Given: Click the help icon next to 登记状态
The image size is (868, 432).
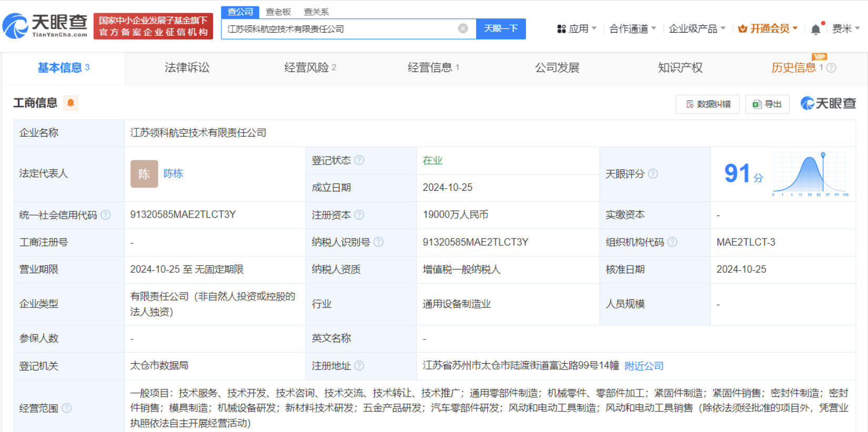Looking at the screenshot, I should point(359,160).
